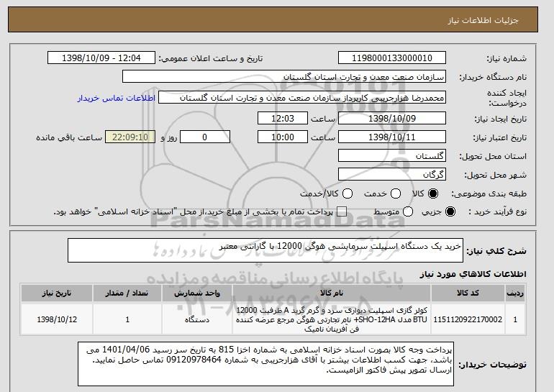Screen dimensions: 554x392
Task: Click the کد کالا column header
Action: tap(468, 293)
